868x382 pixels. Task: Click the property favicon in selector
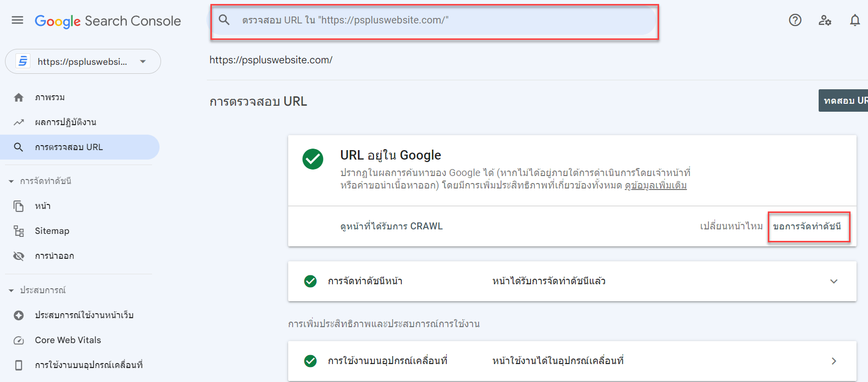[23, 61]
